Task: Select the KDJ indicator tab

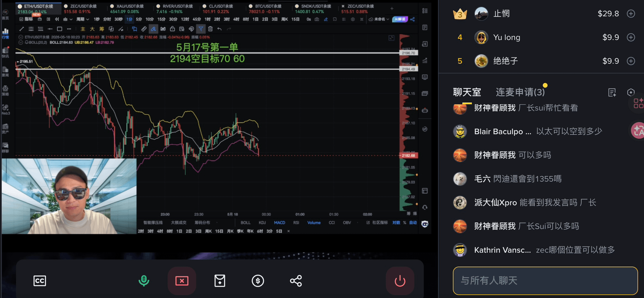Action: pos(262,223)
